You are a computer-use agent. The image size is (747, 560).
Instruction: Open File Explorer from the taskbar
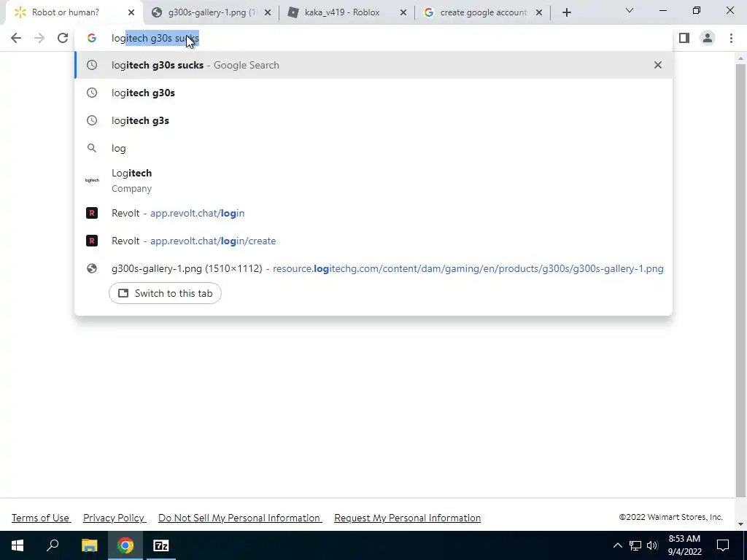pos(89,545)
